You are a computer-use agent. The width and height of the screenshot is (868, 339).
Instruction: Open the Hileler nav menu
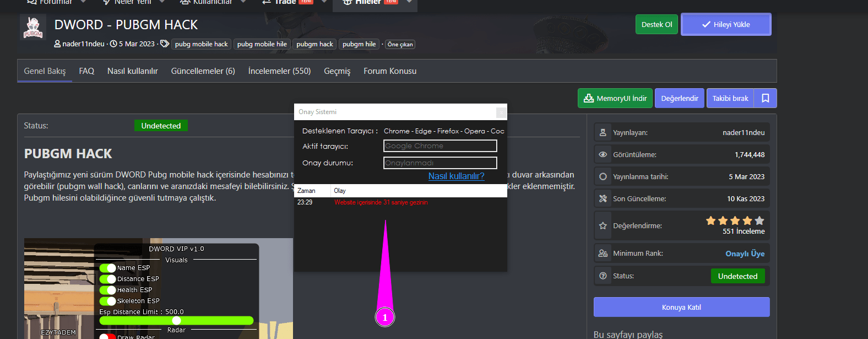click(x=369, y=2)
